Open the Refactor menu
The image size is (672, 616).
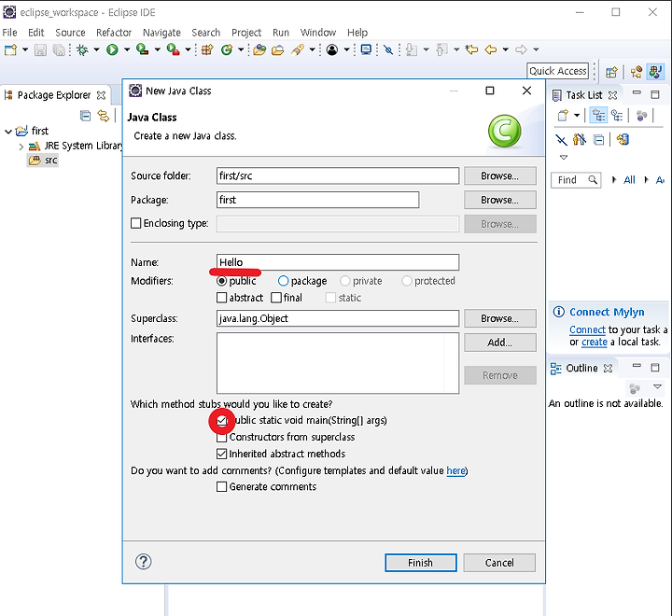coord(114,33)
